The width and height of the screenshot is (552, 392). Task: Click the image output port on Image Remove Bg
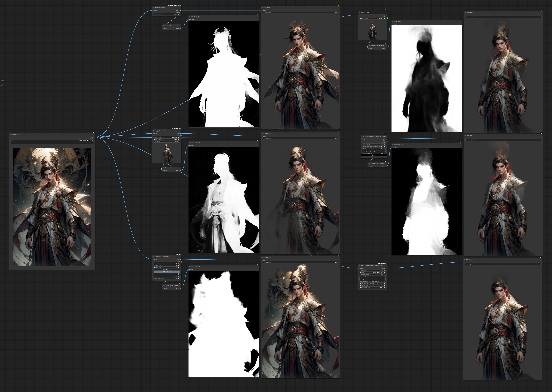[180, 133]
